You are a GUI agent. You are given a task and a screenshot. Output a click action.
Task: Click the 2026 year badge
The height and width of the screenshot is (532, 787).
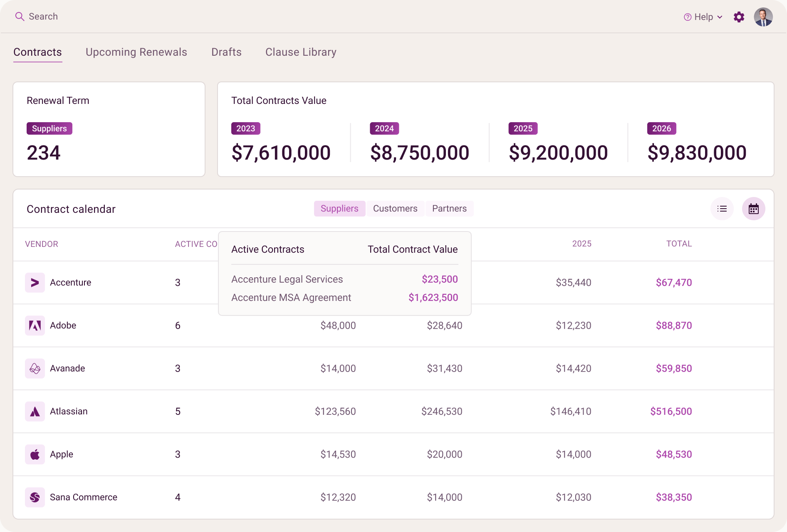(x=661, y=128)
